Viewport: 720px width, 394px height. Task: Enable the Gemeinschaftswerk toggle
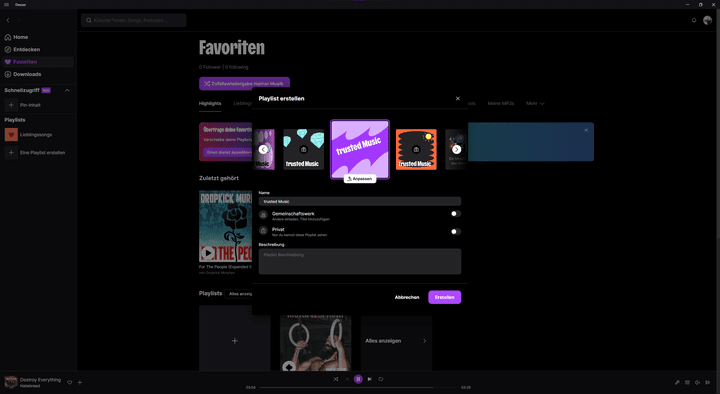[456, 214]
